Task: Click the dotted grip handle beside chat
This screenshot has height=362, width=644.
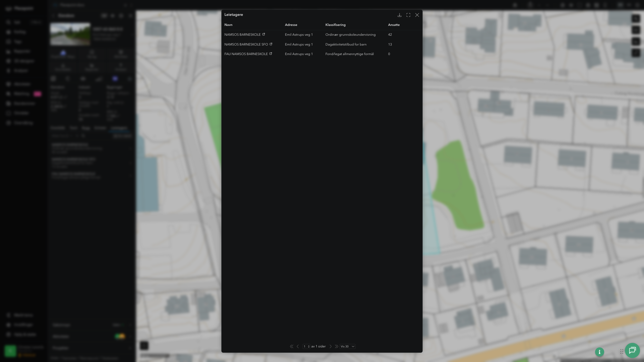Action: click(622, 351)
